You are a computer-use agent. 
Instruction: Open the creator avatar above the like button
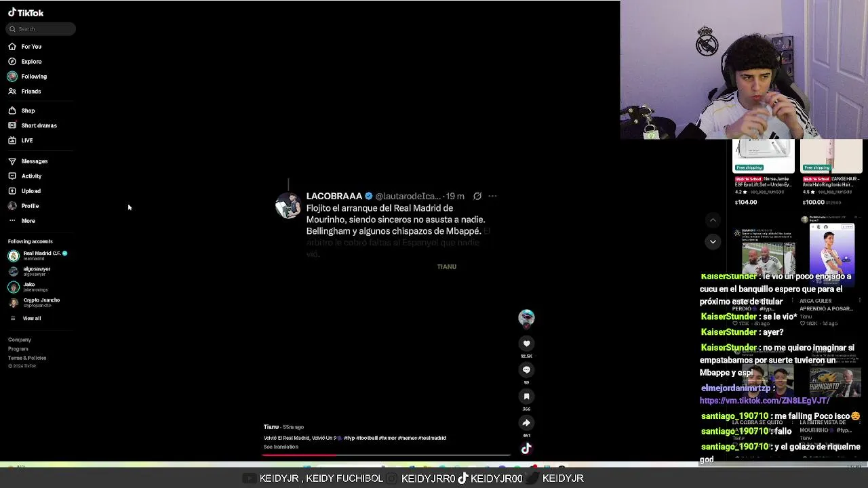(x=526, y=318)
